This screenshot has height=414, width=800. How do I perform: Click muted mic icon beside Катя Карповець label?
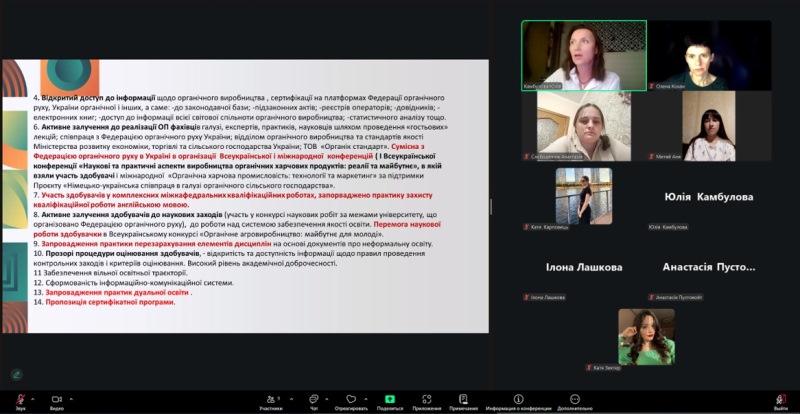coord(526,227)
